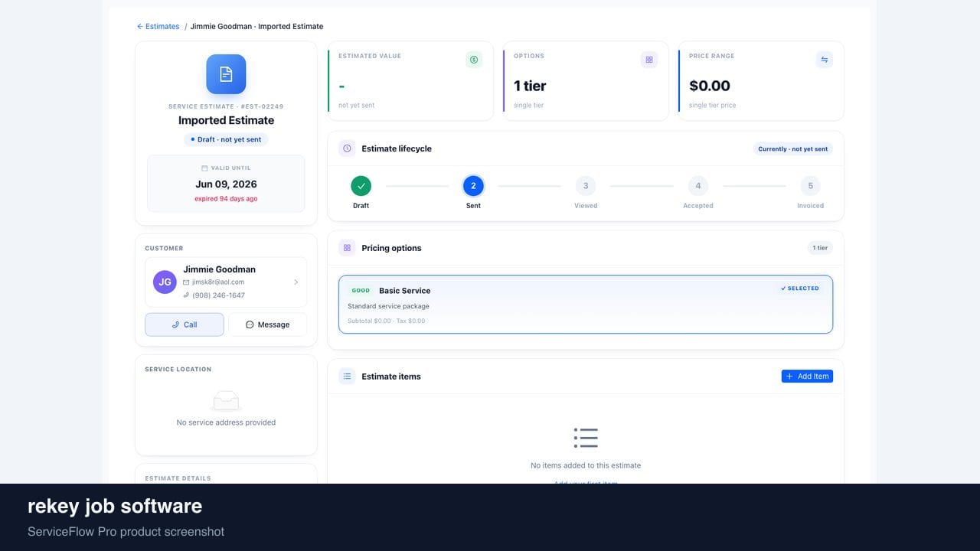Select the Invoiced lifecycle step 5
The image size is (980, 551).
(x=810, y=186)
